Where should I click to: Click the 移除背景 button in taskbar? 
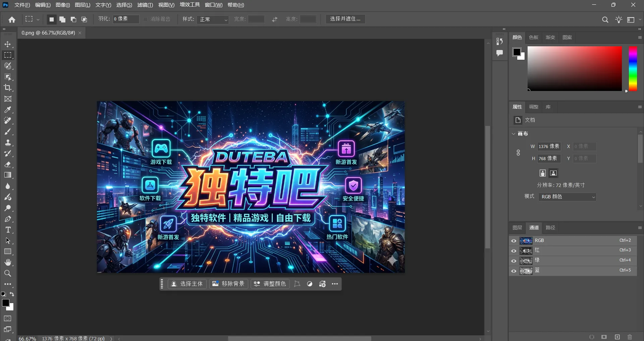(228, 284)
